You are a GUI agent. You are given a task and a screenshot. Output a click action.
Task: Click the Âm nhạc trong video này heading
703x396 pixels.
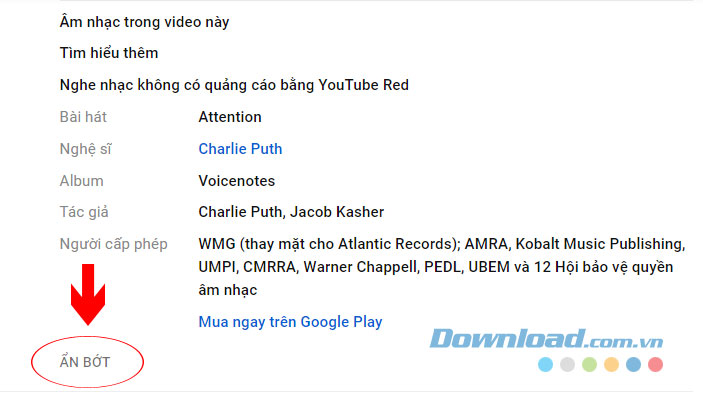coord(144,22)
